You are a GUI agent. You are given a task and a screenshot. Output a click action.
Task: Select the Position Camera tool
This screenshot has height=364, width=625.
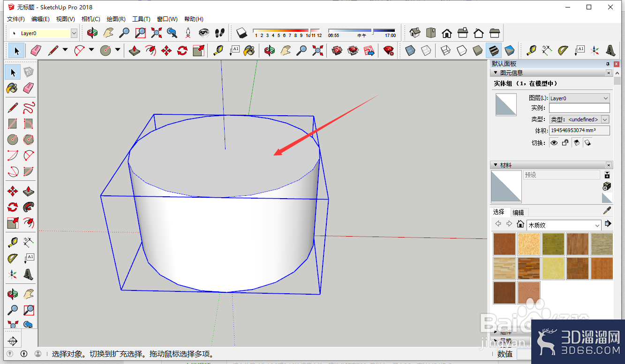pos(188,33)
